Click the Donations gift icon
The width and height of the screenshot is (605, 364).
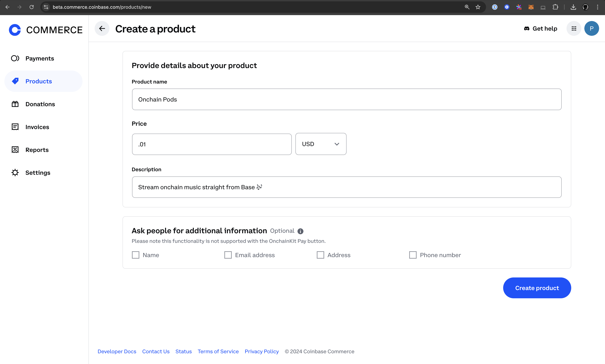coord(15,104)
